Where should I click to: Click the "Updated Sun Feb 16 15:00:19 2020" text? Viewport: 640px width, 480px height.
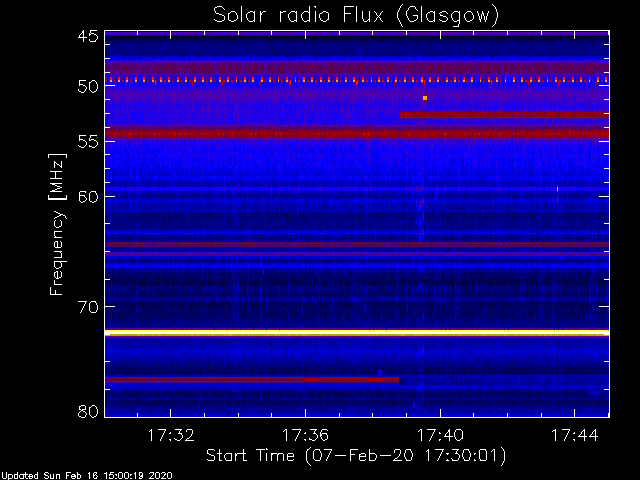coord(87,476)
